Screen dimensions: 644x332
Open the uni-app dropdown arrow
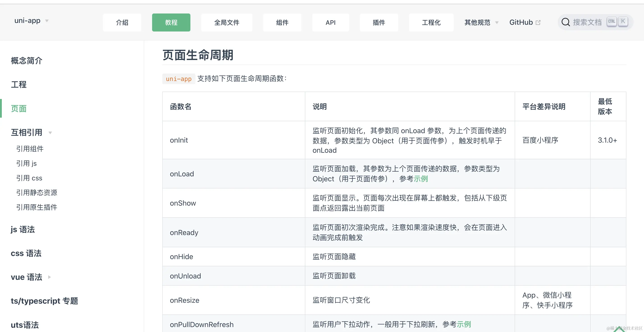pyautogui.click(x=47, y=21)
